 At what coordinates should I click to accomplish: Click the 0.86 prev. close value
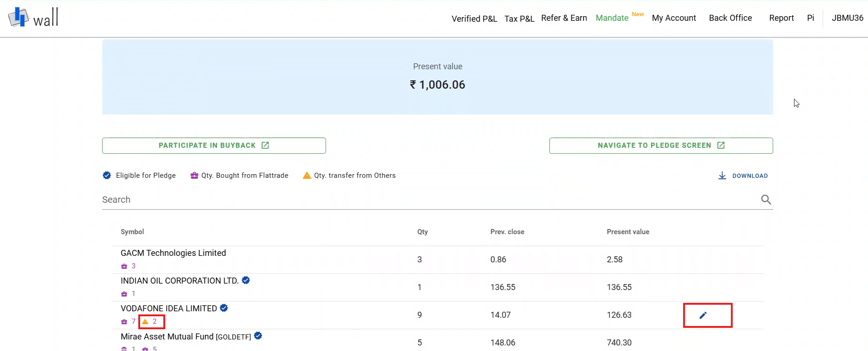[x=499, y=260]
